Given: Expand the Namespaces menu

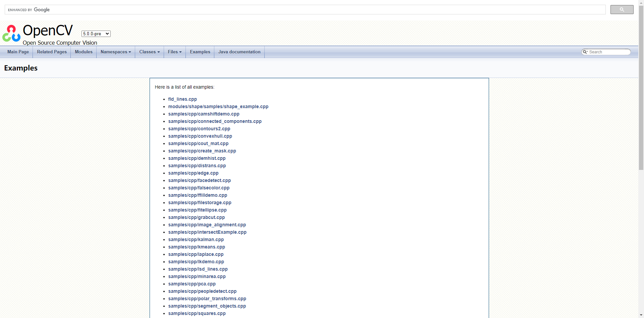Looking at the screenshot, I should [x=116, y=52].
